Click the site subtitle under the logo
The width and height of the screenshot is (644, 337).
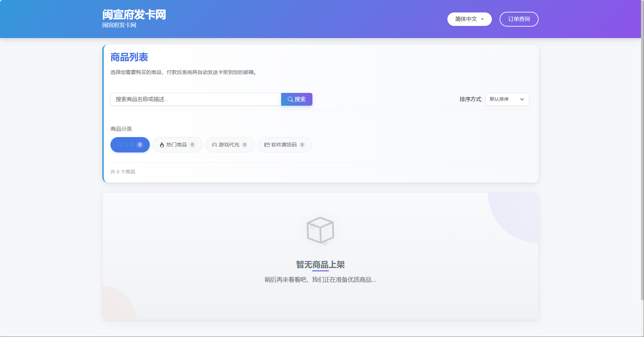coord(119,25)
